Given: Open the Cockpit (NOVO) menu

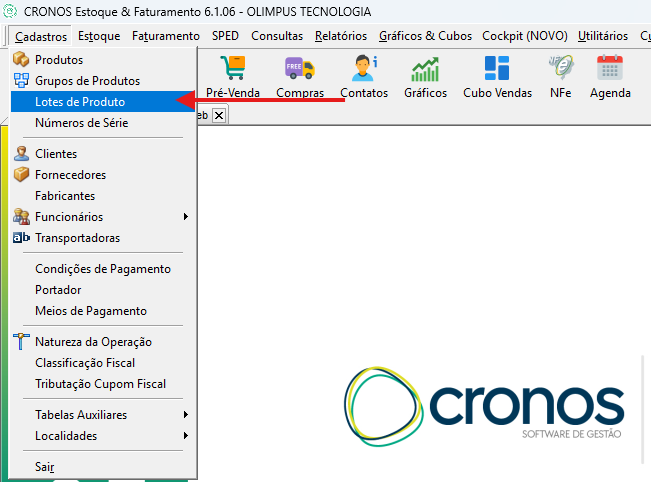Looking at the screenshot, I should (x=525, y=36).
